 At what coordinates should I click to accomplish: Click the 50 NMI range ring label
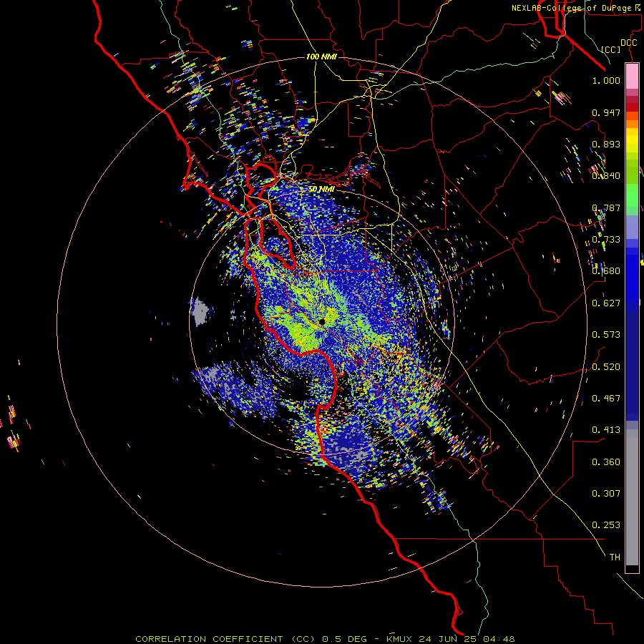point(321,188)
